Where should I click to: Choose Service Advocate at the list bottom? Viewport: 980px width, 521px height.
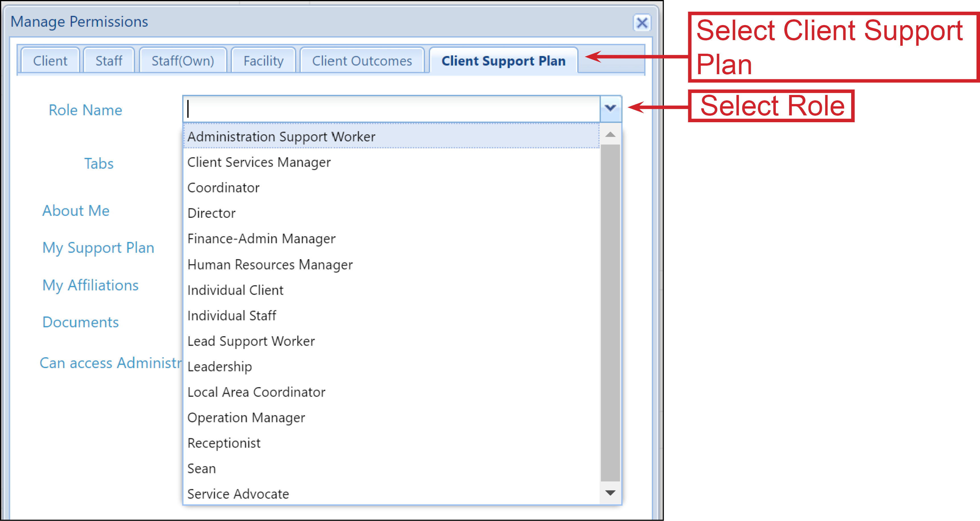(x=238, y=494)
